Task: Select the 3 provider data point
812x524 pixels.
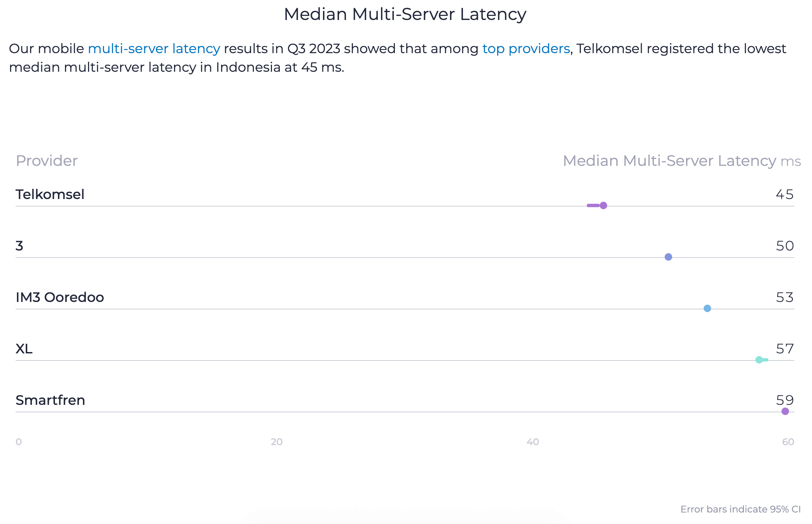Action: click(x=668, y=257)
